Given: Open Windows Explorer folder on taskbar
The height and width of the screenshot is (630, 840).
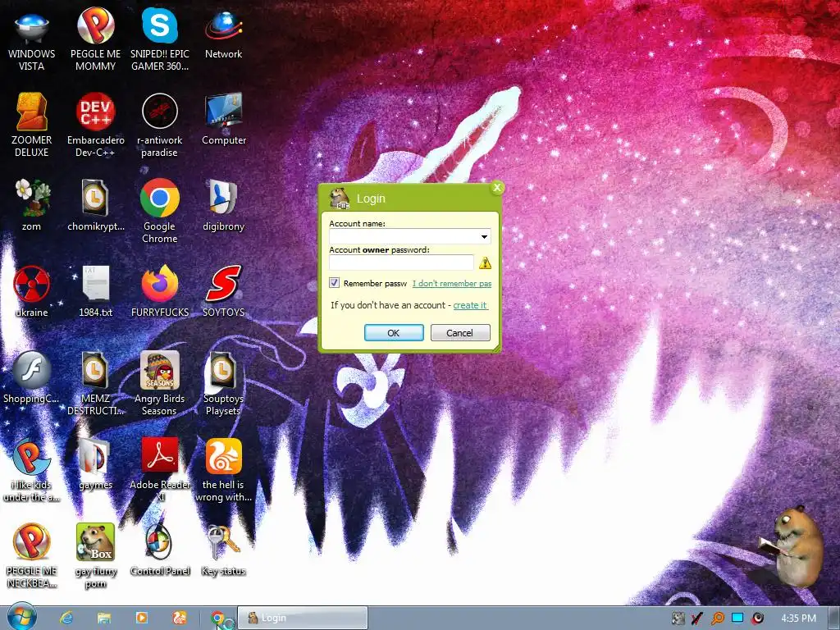Looking at the screenshot, I should point(104,619).
